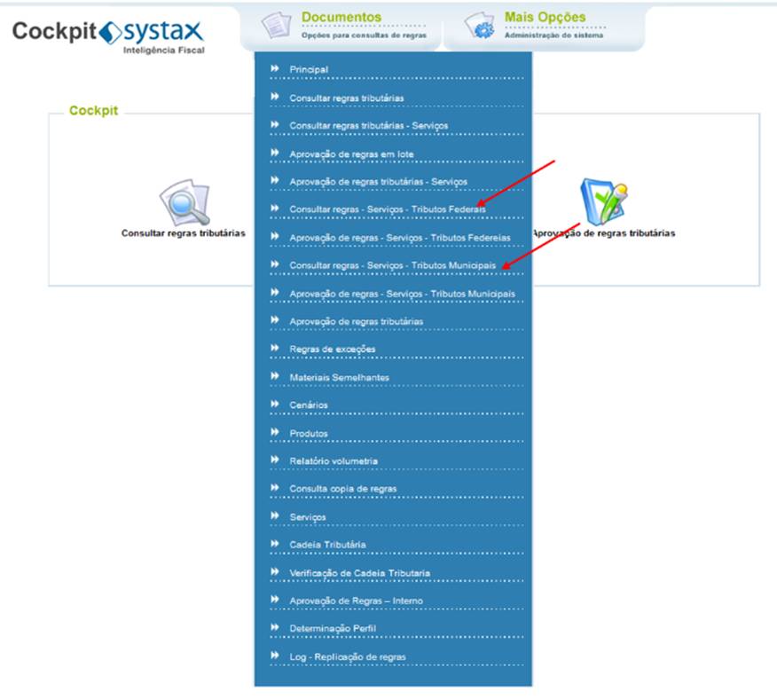Select Aprovação de regras tributárias menu entry
The width and height of the screenshot is (777, 700).
click(357, 322)
